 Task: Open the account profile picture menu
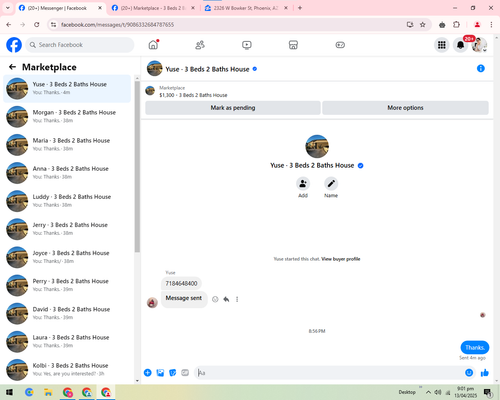coord(479,45)
